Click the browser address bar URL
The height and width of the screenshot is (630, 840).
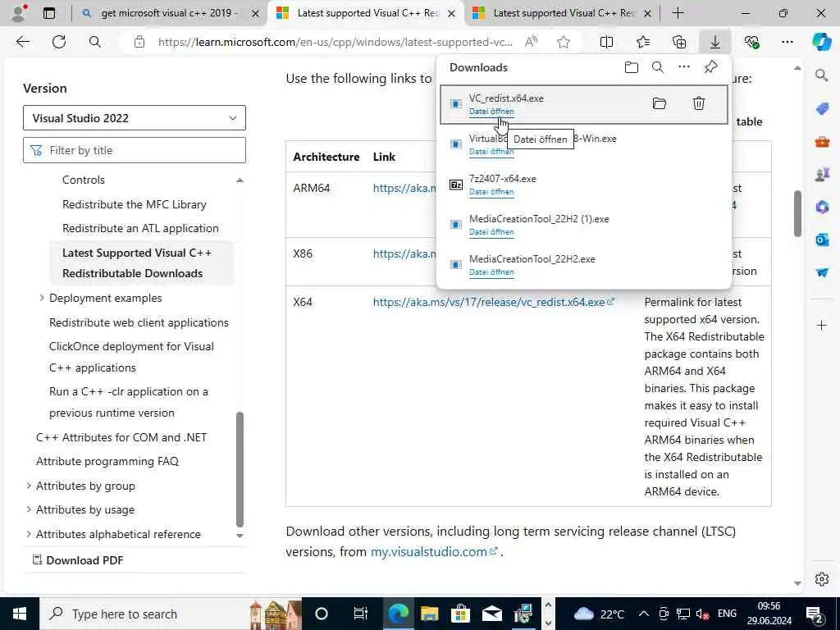[x=335, y=42]
